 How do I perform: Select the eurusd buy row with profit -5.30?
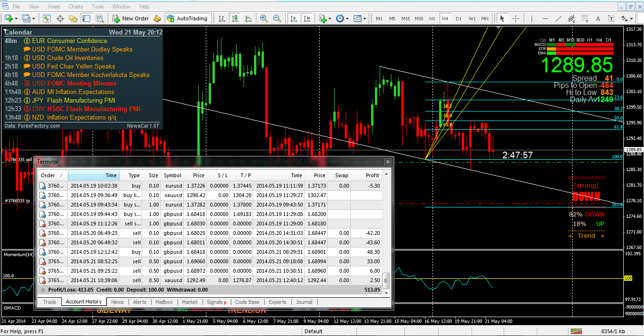coord(210,186)
